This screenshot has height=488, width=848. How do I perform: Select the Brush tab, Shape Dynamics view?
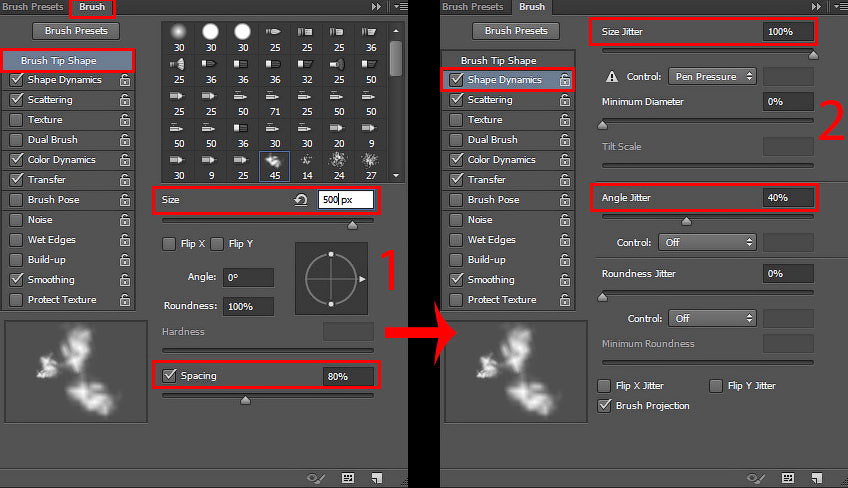pyautogui.click(x=532, y=6)
